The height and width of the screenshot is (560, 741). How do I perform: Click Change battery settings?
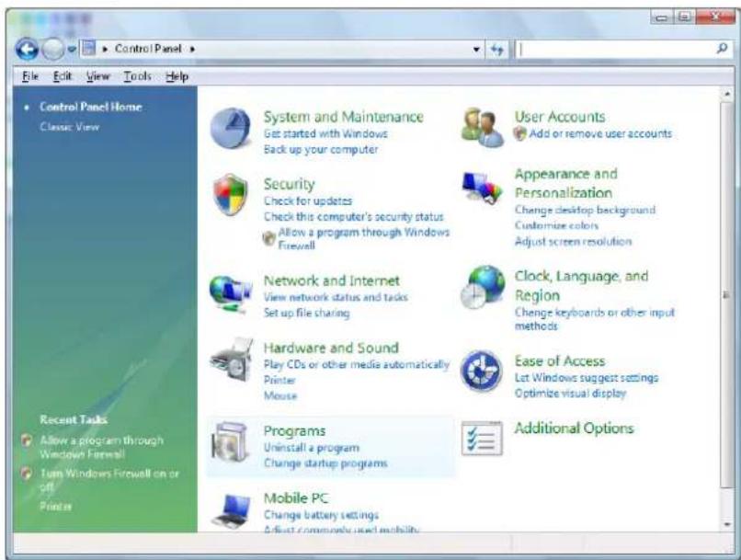tap(321, 515)
